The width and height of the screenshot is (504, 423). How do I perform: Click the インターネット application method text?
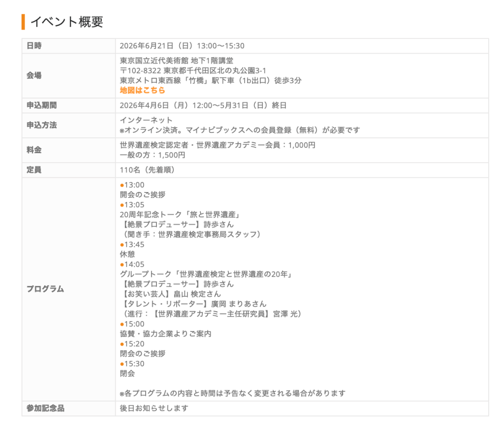tap(146, 120)
